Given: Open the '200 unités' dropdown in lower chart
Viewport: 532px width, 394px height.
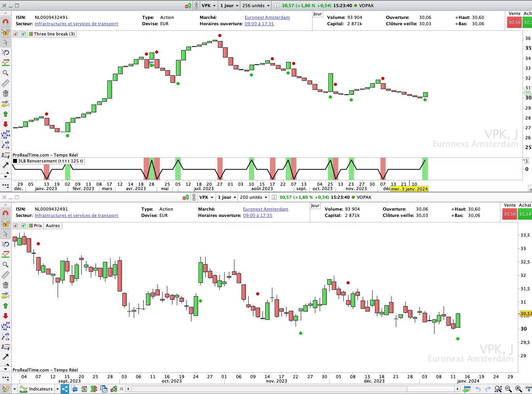Looking at the screenshot, I should 254,197.
